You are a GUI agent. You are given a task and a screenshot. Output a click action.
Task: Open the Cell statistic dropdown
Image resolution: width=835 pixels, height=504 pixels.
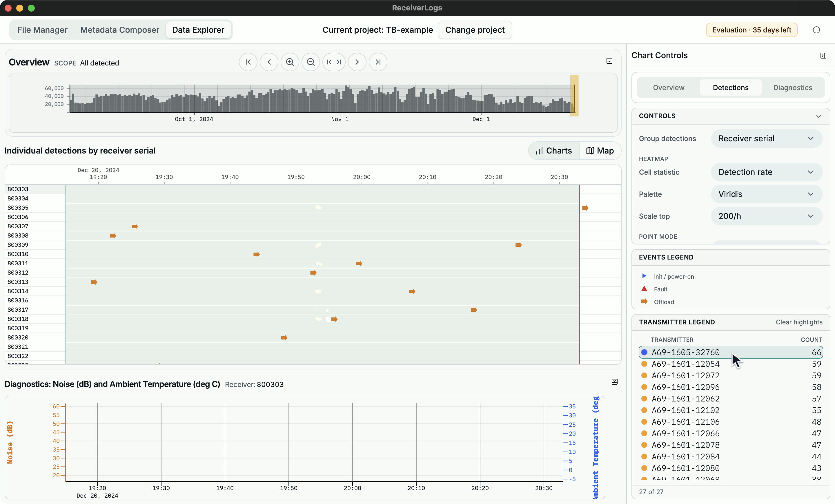tap(767, 172)
